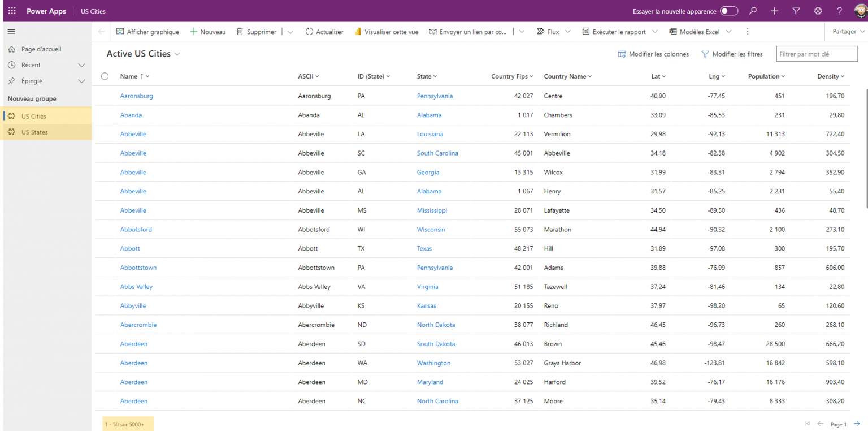The height and width of the screenshot is (431, 868).
Task: Toggle Essayer la nouvelle apparence switch
Action: click(729, 11)
